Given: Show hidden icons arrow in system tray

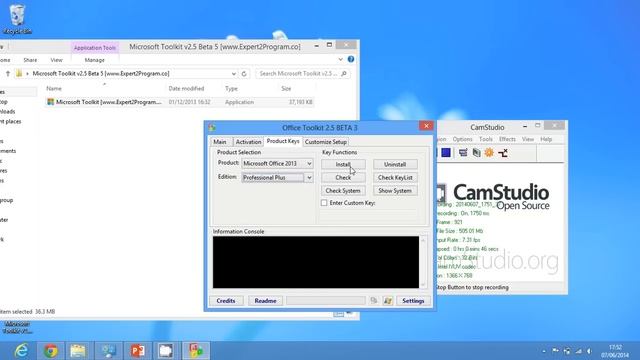Looking at the screenshot, I should [544, 351].
